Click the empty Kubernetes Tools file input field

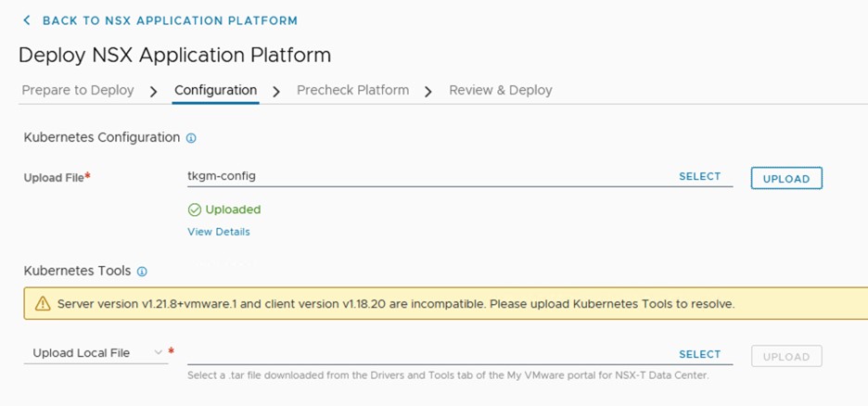coord(427,354)
